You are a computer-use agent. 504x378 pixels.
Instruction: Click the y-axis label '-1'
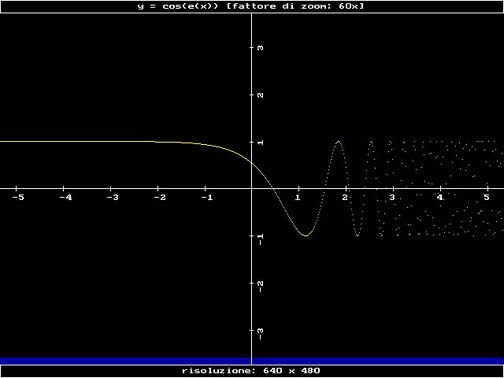click(261, 239)
